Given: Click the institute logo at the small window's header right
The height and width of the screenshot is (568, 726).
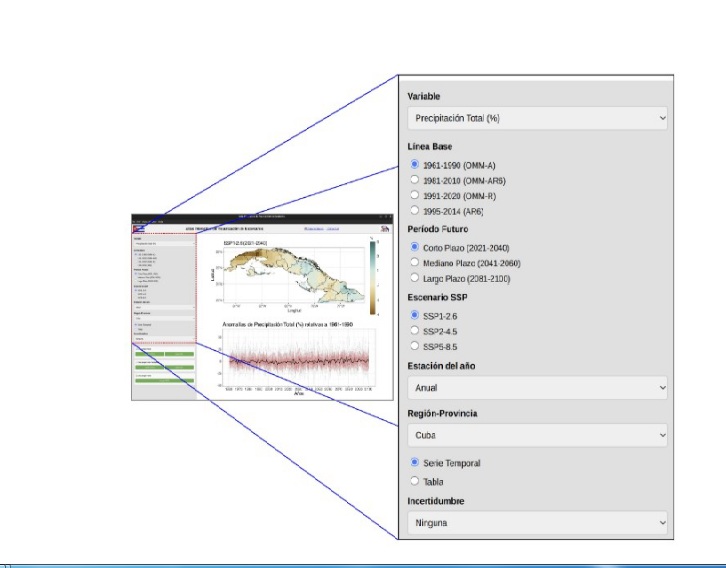Looking at the screenshot, I should [x=385, y=229].
